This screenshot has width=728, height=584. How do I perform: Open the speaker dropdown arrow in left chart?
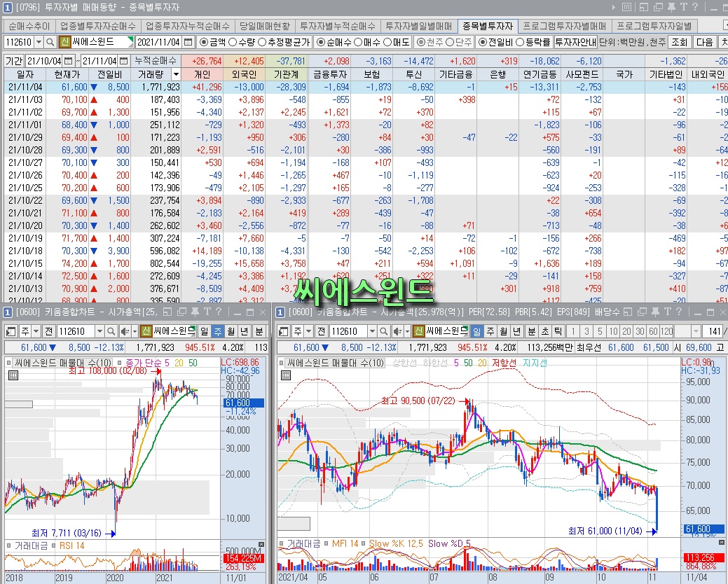135,331
